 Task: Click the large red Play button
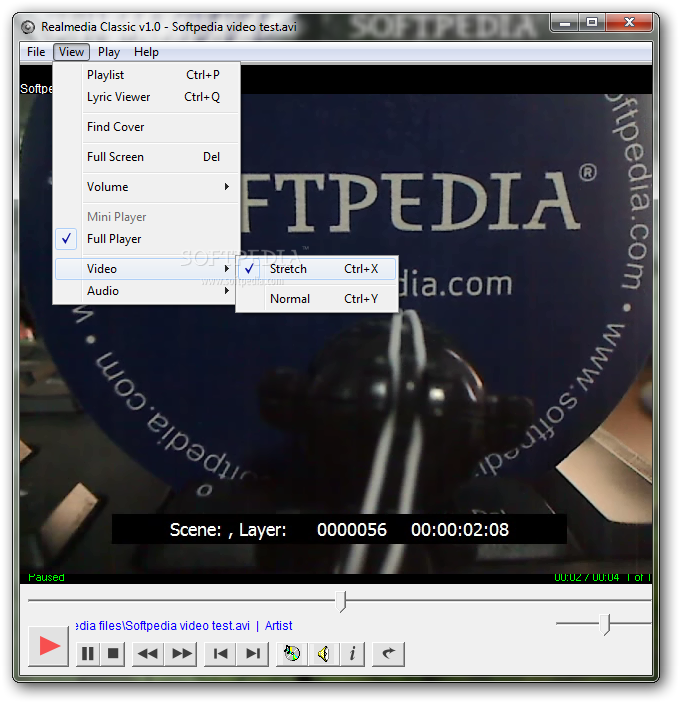click(48, 646)
